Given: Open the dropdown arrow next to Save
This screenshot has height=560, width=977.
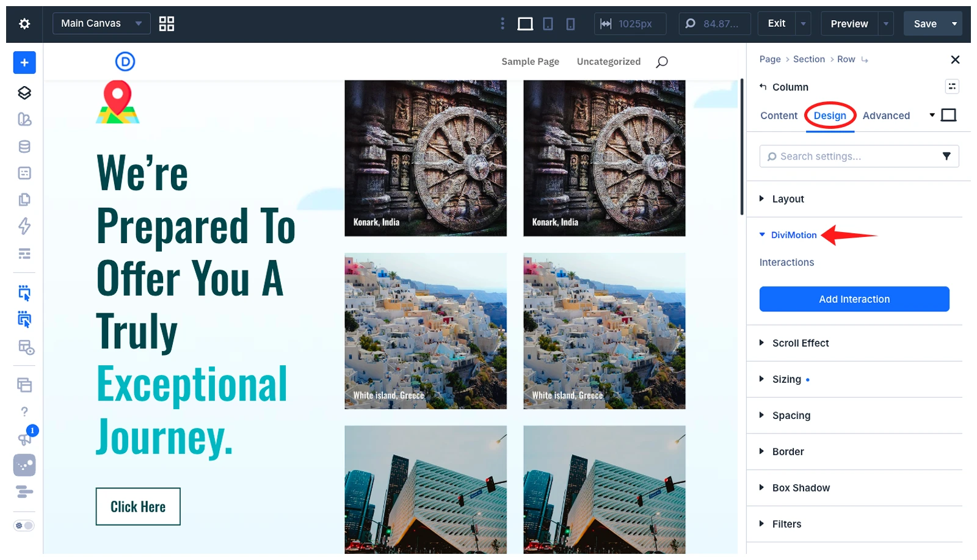Looking at the screenshot, I should click(x=954, y=24).
